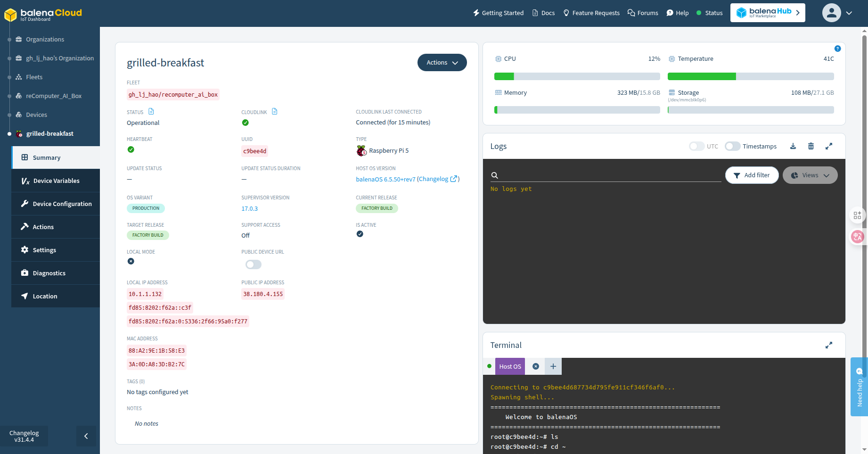868x454 pixels.
Task: Open the user account menu
Action: 837,13
